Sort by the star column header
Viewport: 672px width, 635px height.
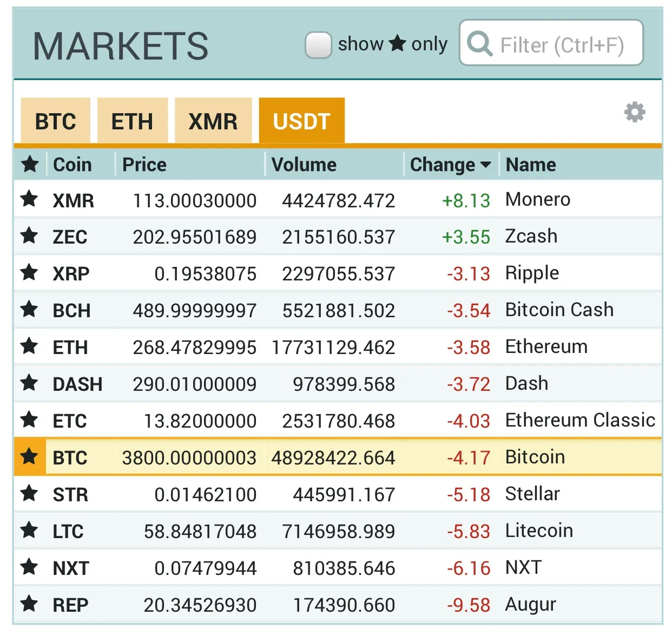point(30,164)
